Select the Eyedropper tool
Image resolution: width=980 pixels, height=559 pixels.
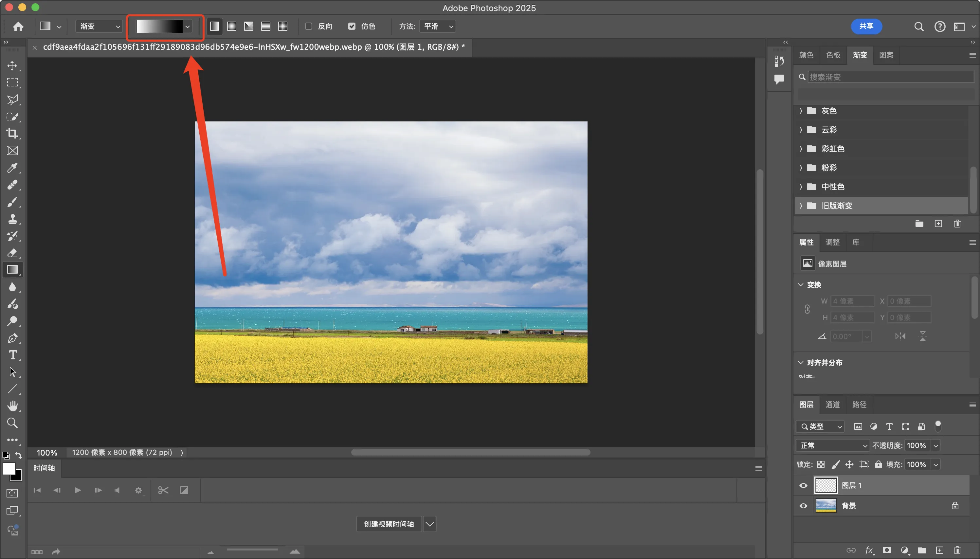[x=12, y=168]
